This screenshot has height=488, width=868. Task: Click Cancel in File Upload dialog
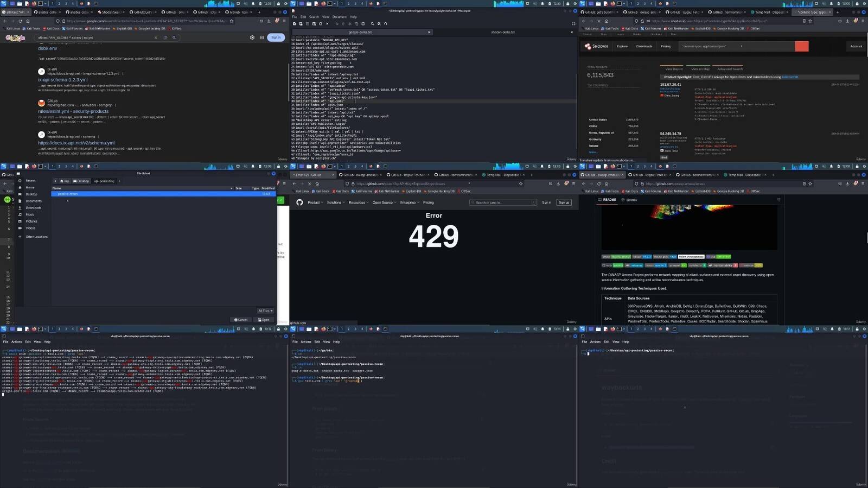241,320
